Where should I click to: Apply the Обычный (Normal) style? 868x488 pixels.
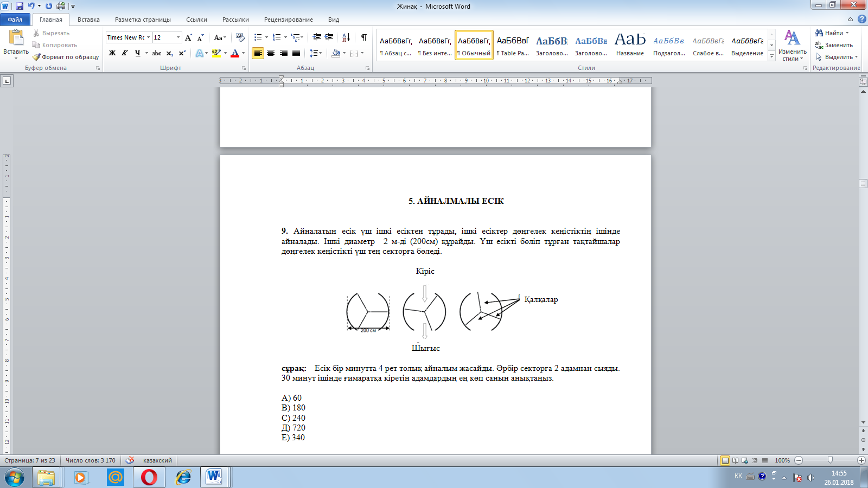474,45
